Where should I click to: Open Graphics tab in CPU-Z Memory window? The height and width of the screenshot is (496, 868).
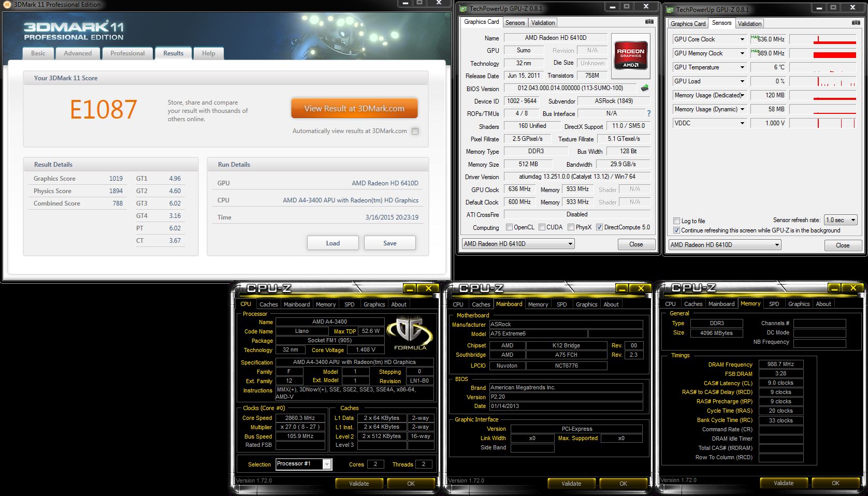coord(799,304)
